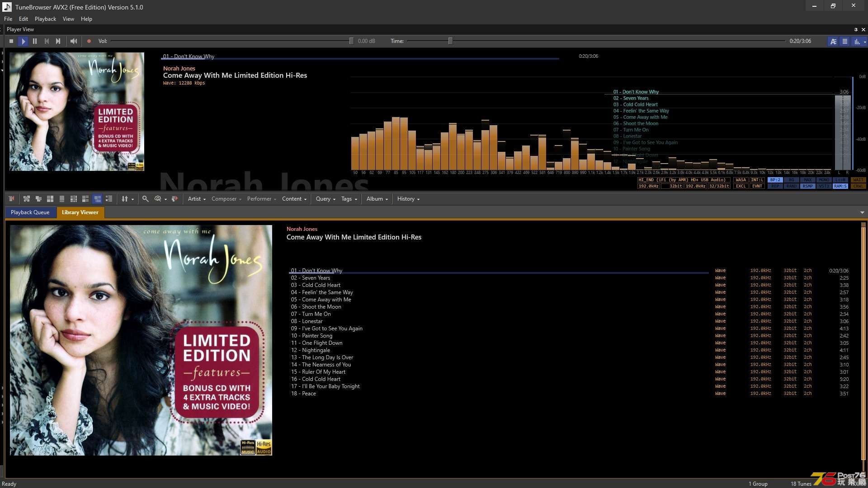Select the four-tile grid view icon

(x=50, y=199)
